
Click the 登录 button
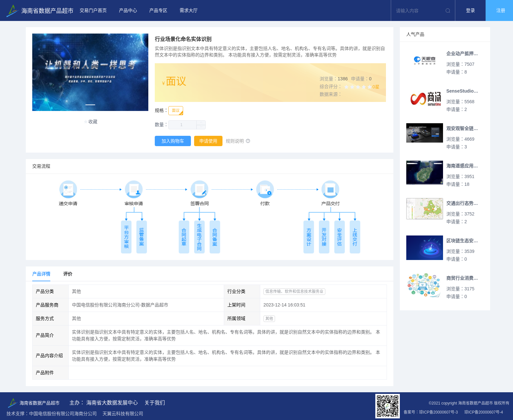pyautogui.click(x=470, y=11)
